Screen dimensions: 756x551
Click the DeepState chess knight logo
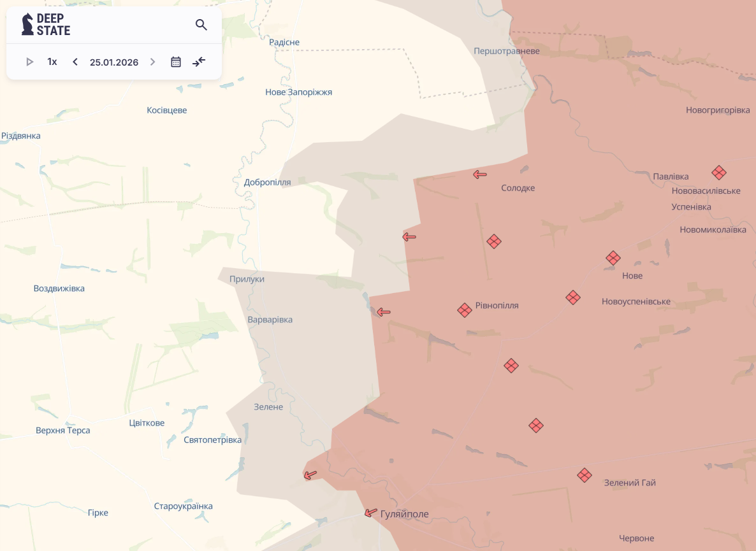click(x=27, y=24)
